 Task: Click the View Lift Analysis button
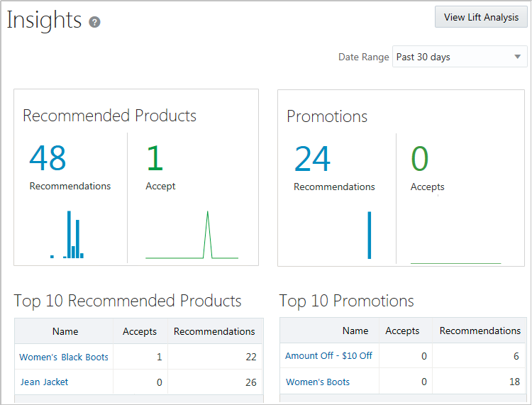[x=481, y=17]
